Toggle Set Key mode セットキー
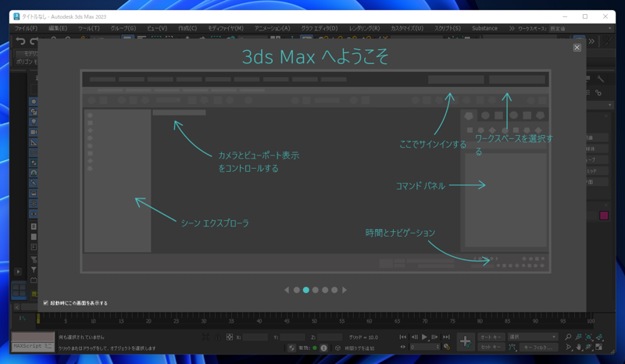This screenshot has width=625, height=364. [491, 348]
